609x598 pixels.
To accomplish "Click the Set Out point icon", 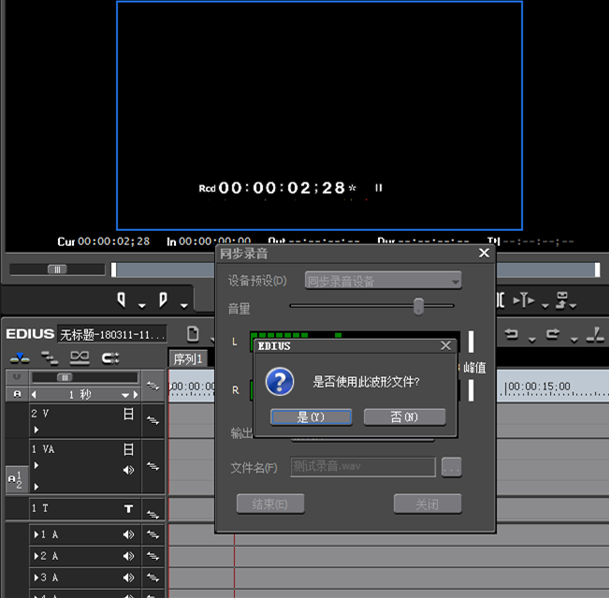I will pos(163,300).
